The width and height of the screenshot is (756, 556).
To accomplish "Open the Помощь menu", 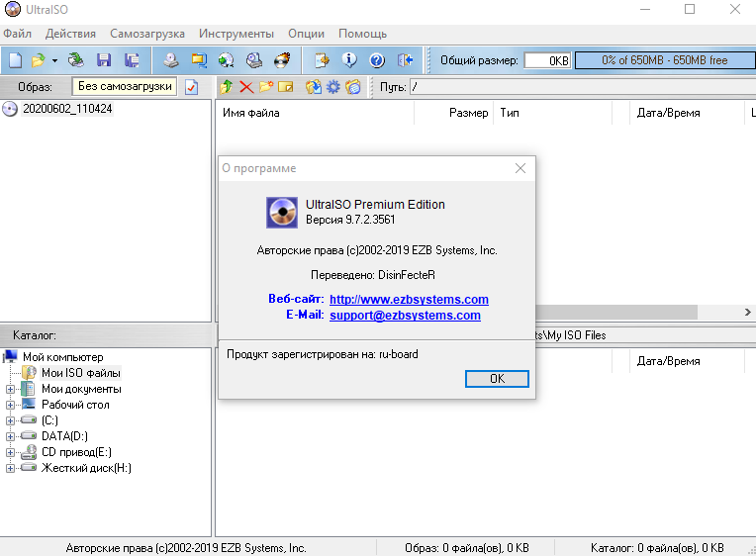I will pos(362,34).
